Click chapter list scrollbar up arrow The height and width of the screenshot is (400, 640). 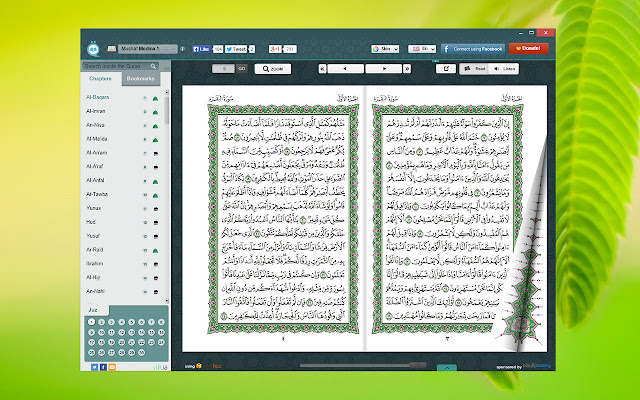(x=167, y=92)
